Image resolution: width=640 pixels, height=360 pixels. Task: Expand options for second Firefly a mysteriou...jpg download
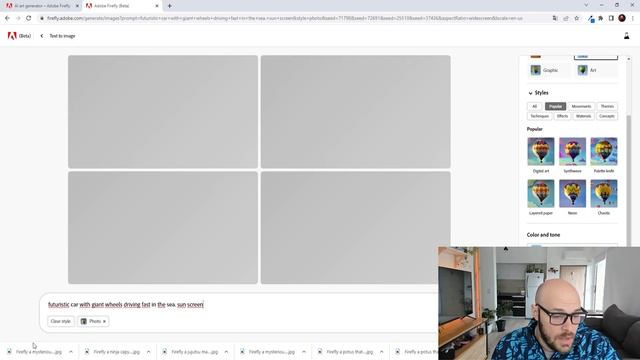[x=304, y=352]
